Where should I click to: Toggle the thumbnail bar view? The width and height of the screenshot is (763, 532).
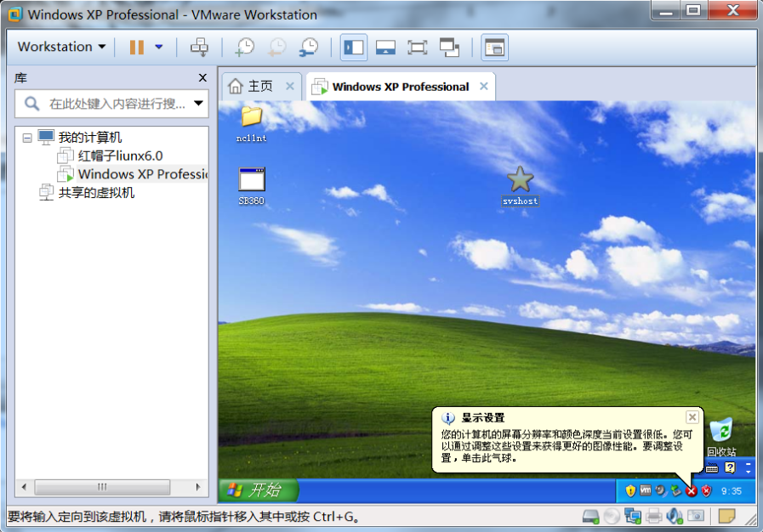tap(385, 48)
